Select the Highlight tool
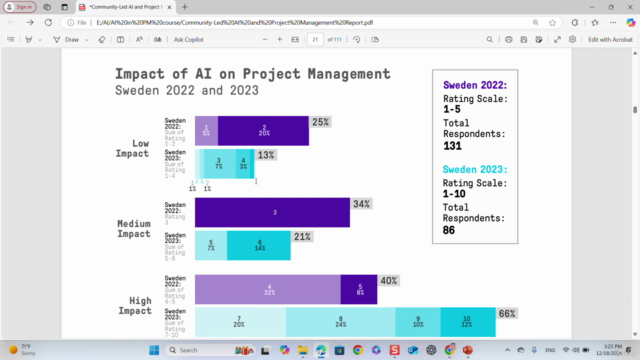Viewport: 640px width, 360px height. click(x=29, y=40)
